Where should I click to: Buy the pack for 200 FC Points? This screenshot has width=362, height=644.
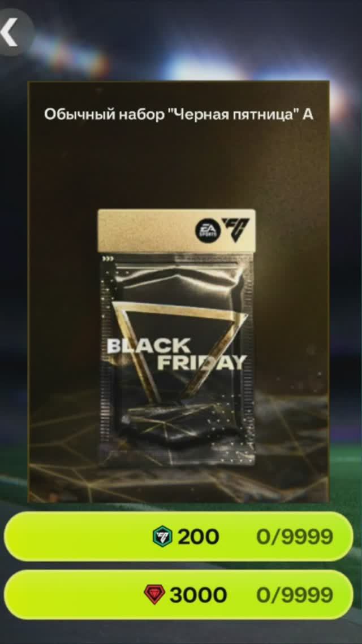[179, 537]
